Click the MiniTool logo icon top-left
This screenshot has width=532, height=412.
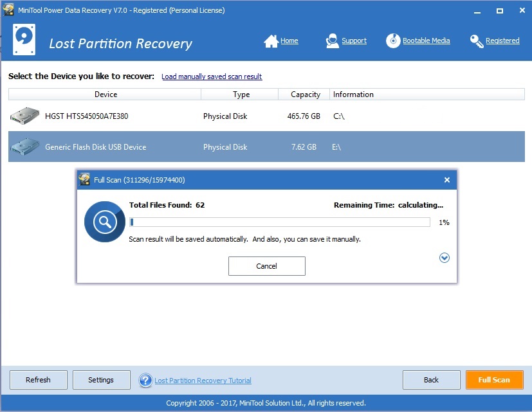[x=23, y=39]
